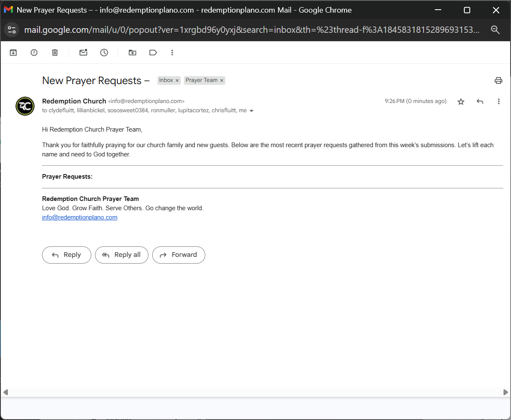The height and width of the screenshot is (420, 511).
Task: Open the info@redemptionplano.com email link
Action: [x=79, y=217]
